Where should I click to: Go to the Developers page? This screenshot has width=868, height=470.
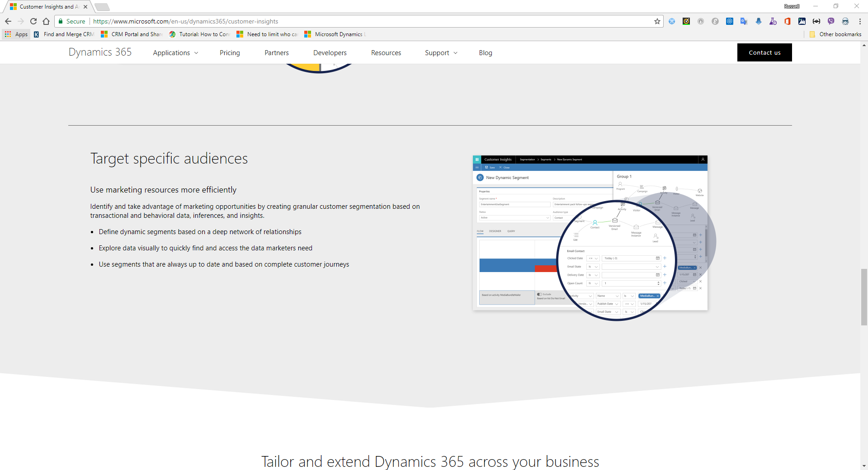tap(330, 53)
